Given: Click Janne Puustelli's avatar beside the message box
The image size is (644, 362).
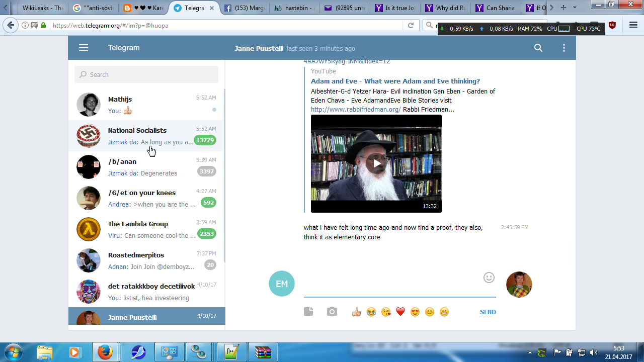Looking at the screenshot, I should pos(519,285).
